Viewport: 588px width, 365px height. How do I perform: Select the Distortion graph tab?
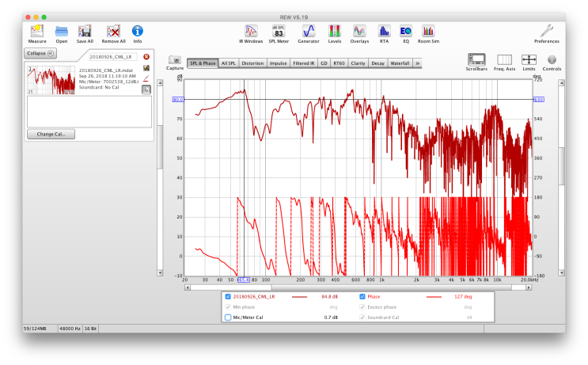252,63
